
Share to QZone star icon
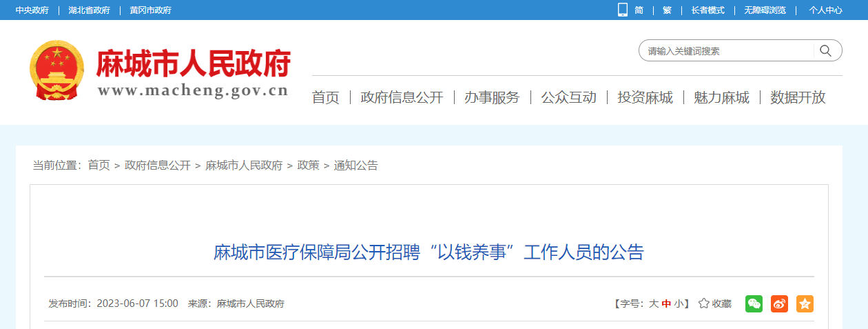click(805, 303)
